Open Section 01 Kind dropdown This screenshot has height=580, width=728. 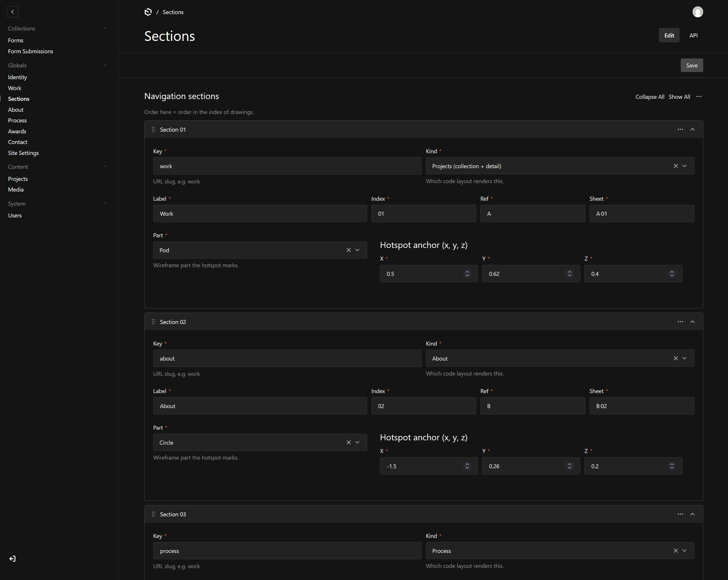pyautogui.click(x=684, y=166)
